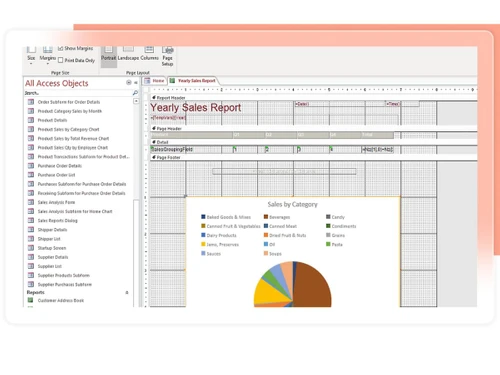500x375 pixels.
Task: Select the Product Sales by Category Chart form icon
Action: [31, 129]
